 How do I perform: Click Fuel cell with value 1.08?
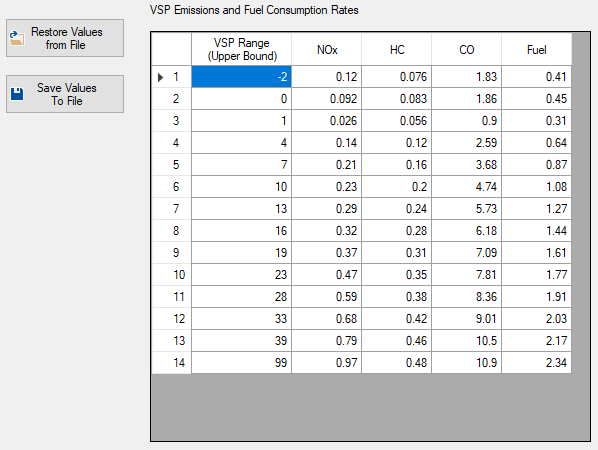[537, 187]
